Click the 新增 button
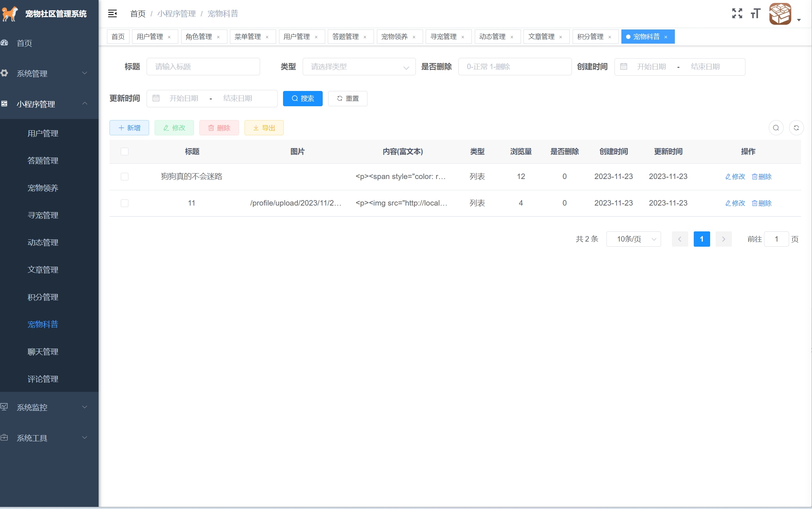Screen dimensions: 812x509 (129, 128)
